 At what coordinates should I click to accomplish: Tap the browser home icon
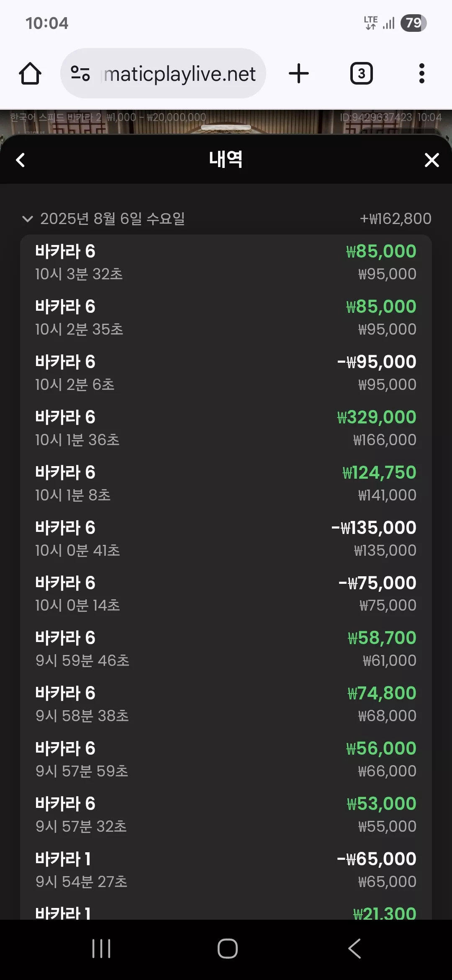30,74
